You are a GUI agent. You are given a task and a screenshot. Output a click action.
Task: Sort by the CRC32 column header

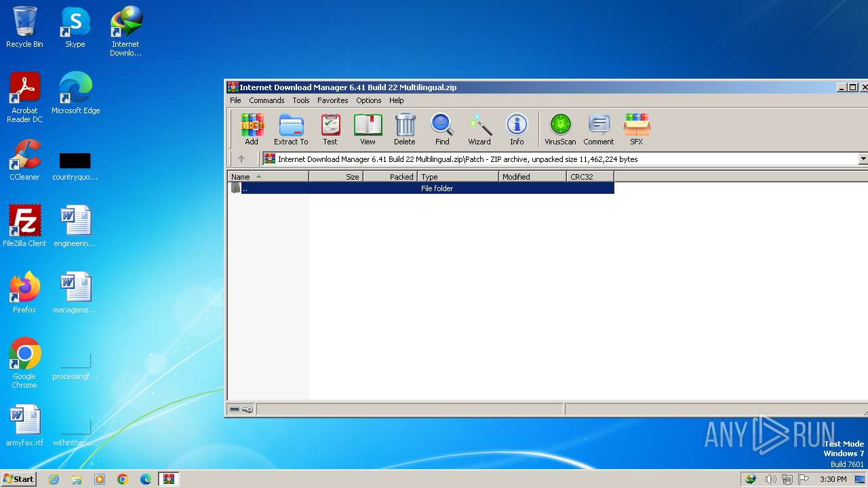click(590, 177)
